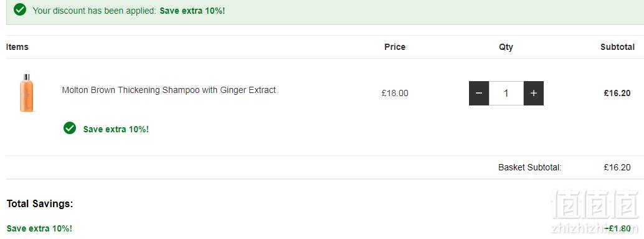The height and width of the screenshot is (239, 644).
Task: Open Molton Brown Thickening Shampoo product link
Action: [169, 90]
